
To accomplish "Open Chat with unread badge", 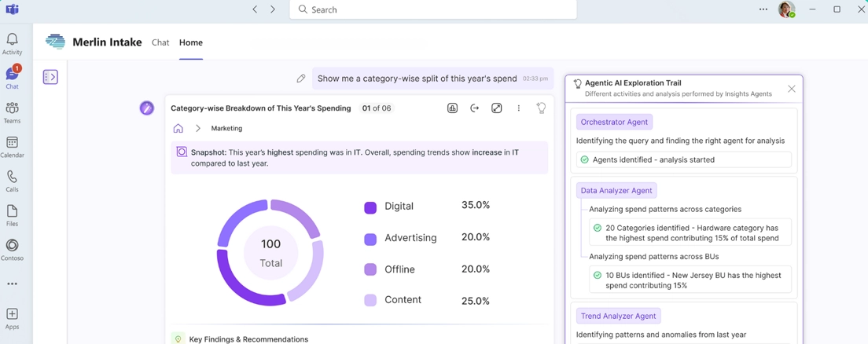I will [x=12, y=78].
